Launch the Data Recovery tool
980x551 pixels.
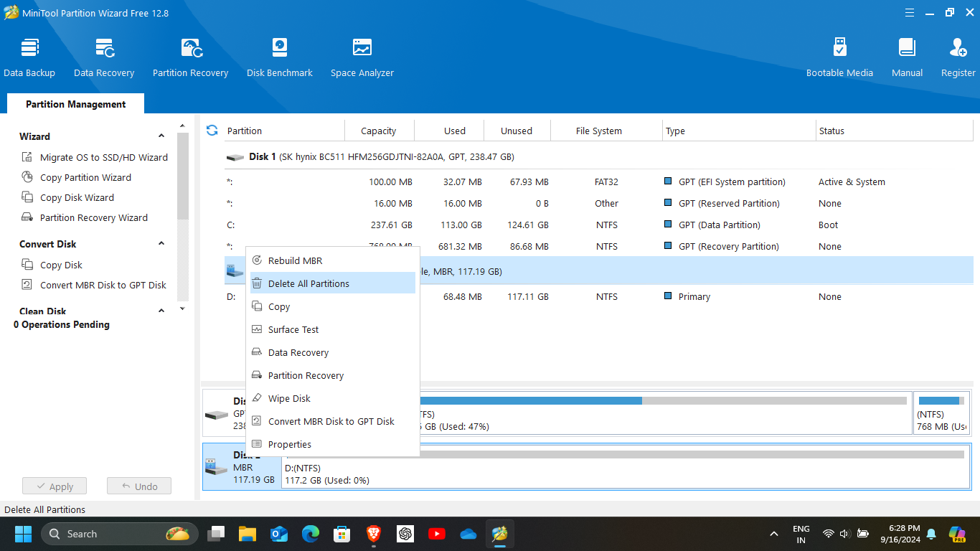coord(104,57)
